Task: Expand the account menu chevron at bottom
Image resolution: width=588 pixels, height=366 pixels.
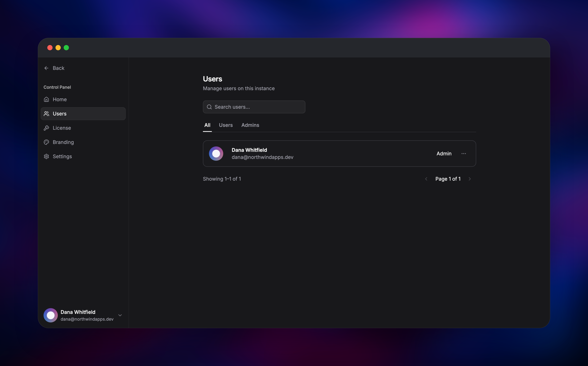Action: (x=120, y=315)
